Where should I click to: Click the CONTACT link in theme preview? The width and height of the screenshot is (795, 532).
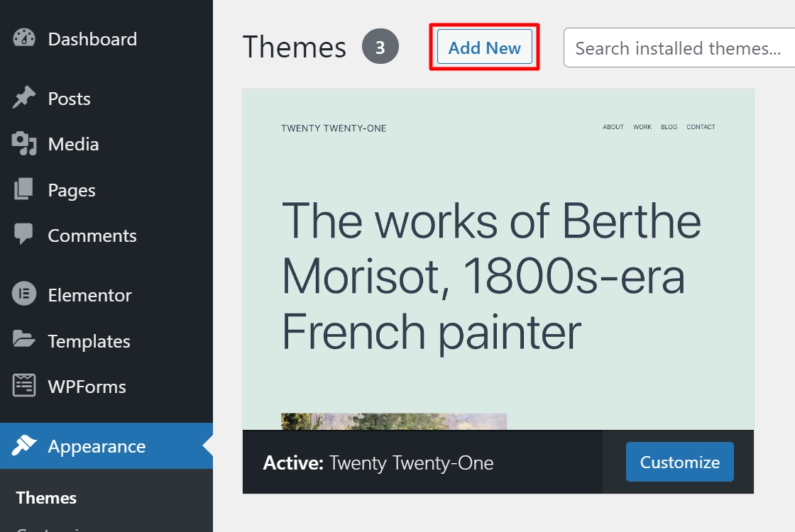click(x=701, y=127)
